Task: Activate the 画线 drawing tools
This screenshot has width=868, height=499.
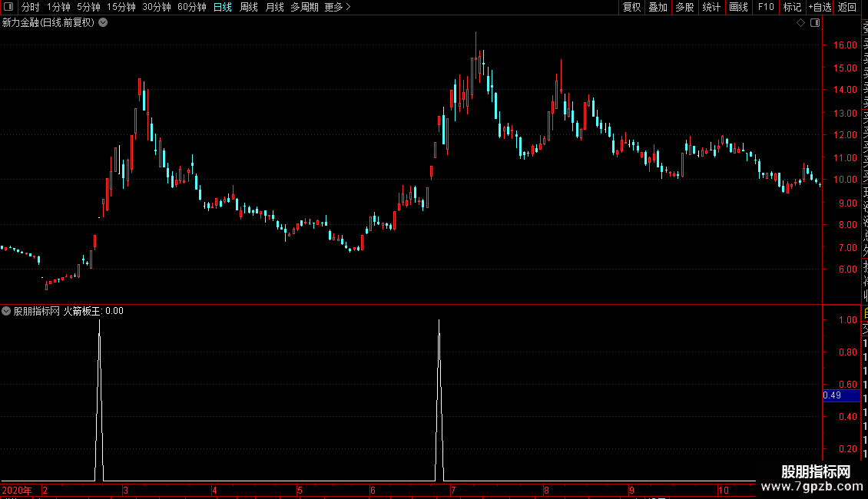Action: click(738, 7)
